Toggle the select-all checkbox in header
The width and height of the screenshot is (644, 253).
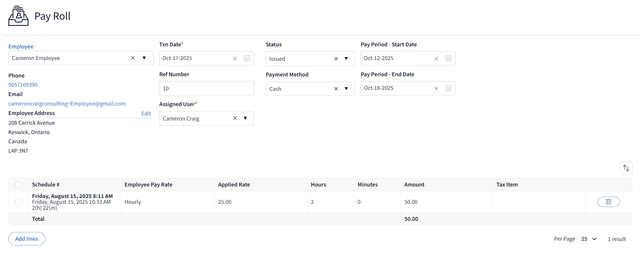(19, 185)
